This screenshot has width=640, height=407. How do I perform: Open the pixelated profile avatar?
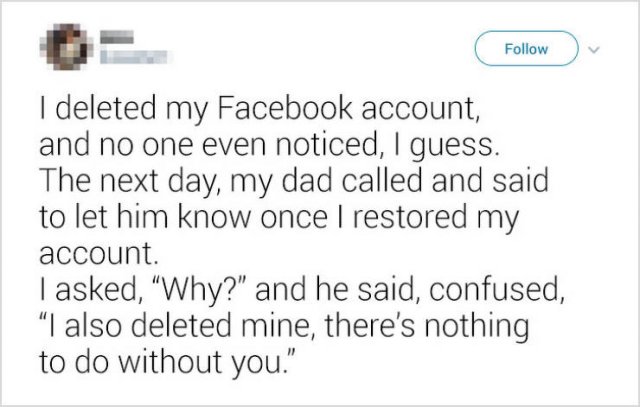click(x=67, y=47)
